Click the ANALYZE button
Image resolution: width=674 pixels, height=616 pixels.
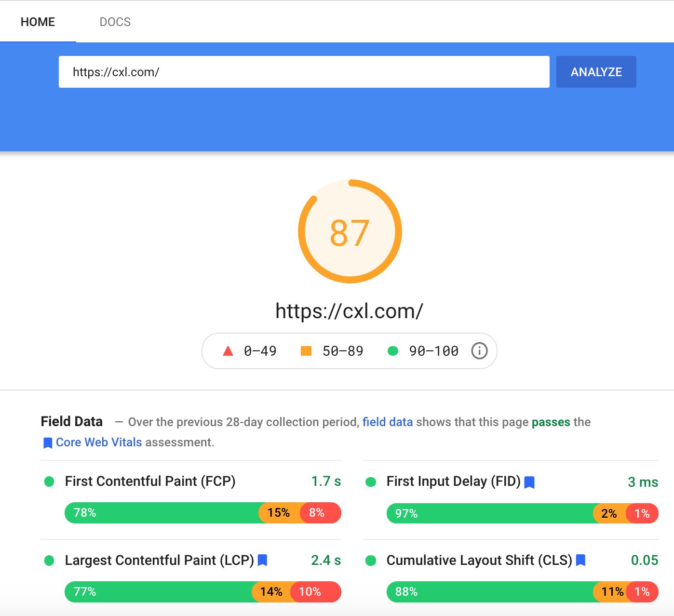(x=596, y=72)
